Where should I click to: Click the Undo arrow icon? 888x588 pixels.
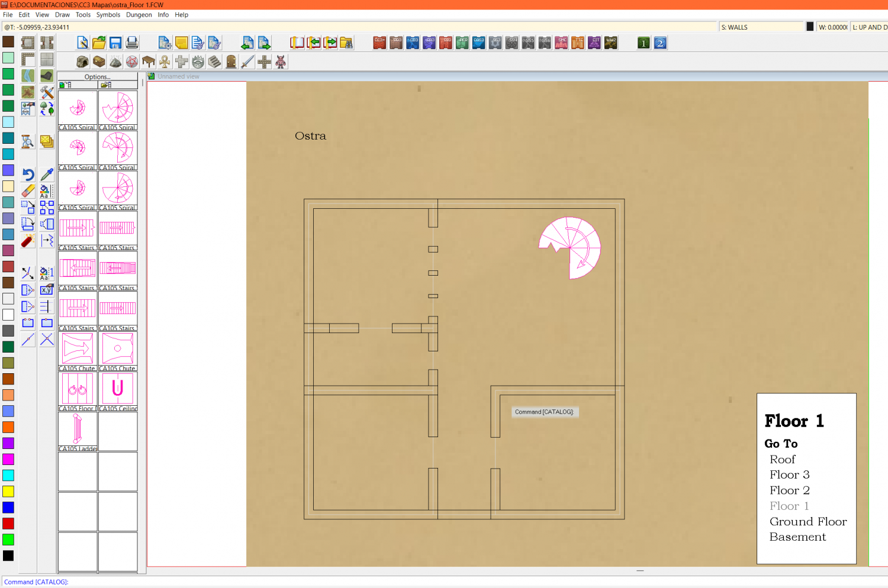[28, 175]
